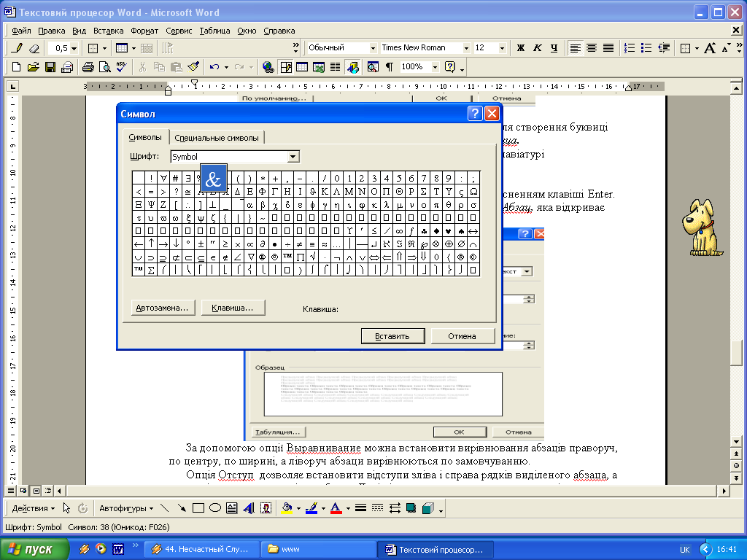Image resolution: width=747 pixels, height=560 pixels.
Task: Pick the Font Color red A
Action: (336, 508)
